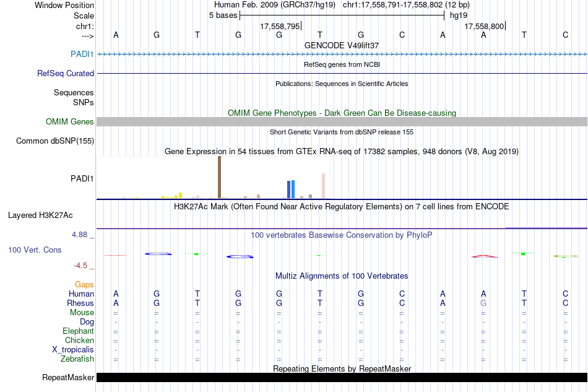This screenshot has width=588, height=392.
Task: Select the Mouse species label
Action: pos(82,313)
